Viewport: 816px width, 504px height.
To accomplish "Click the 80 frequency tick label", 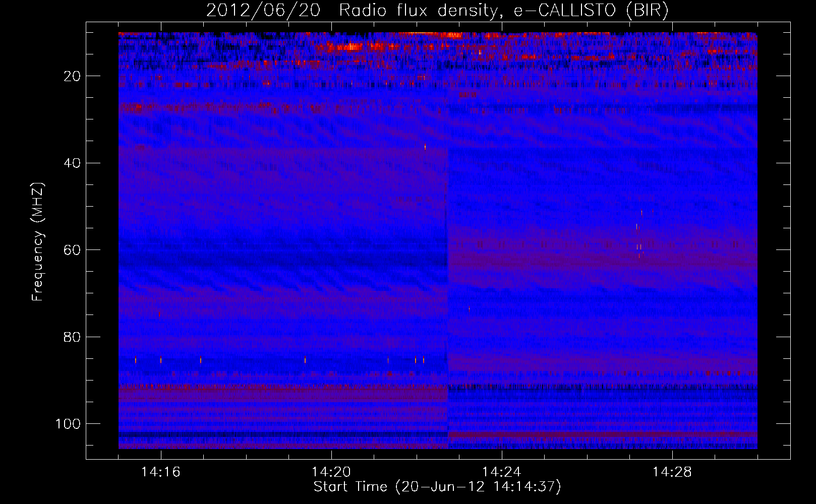I will click(72, 337).
